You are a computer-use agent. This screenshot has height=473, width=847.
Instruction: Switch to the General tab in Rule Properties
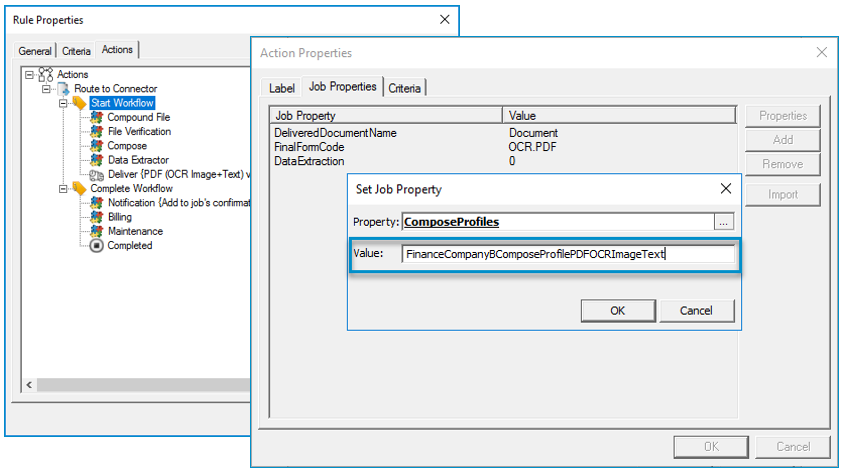tap(35, 51)
